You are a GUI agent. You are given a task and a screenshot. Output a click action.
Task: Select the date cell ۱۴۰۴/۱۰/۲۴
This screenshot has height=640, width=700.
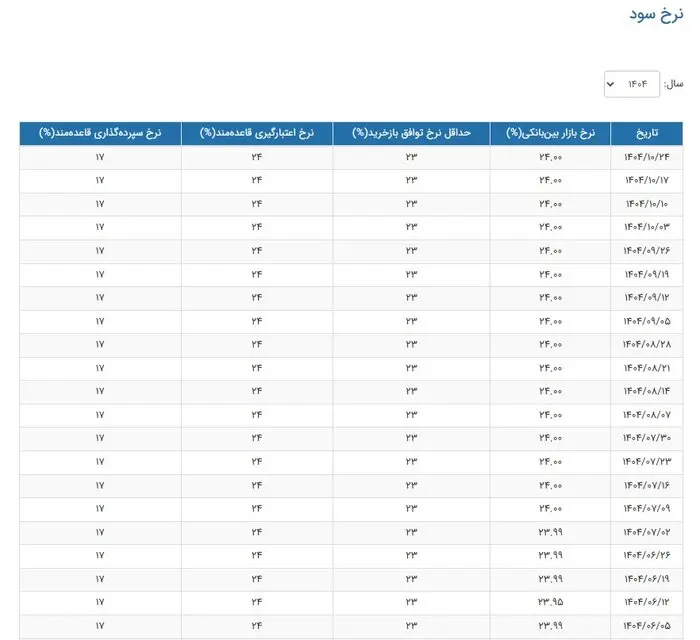[x=648, y=158]
